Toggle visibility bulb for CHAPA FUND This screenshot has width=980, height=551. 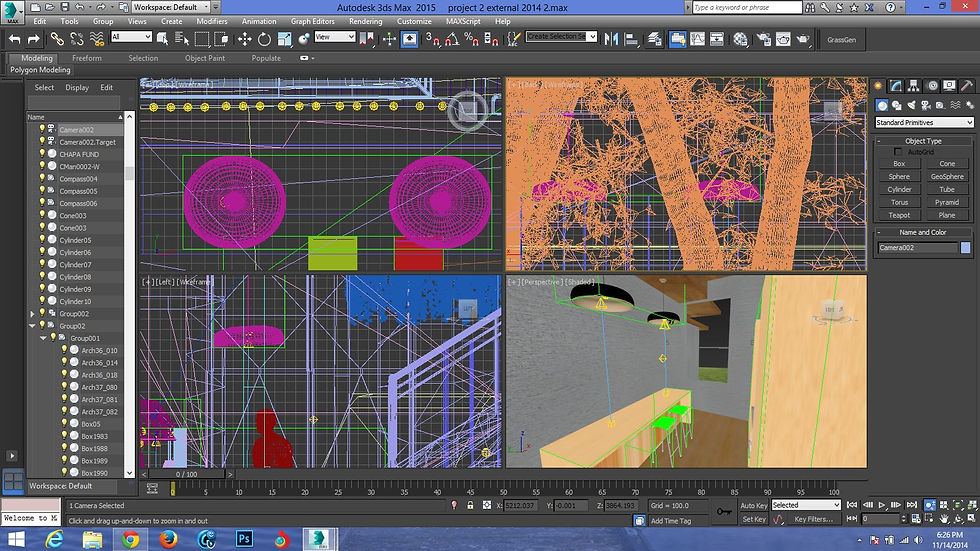(42, 154)
